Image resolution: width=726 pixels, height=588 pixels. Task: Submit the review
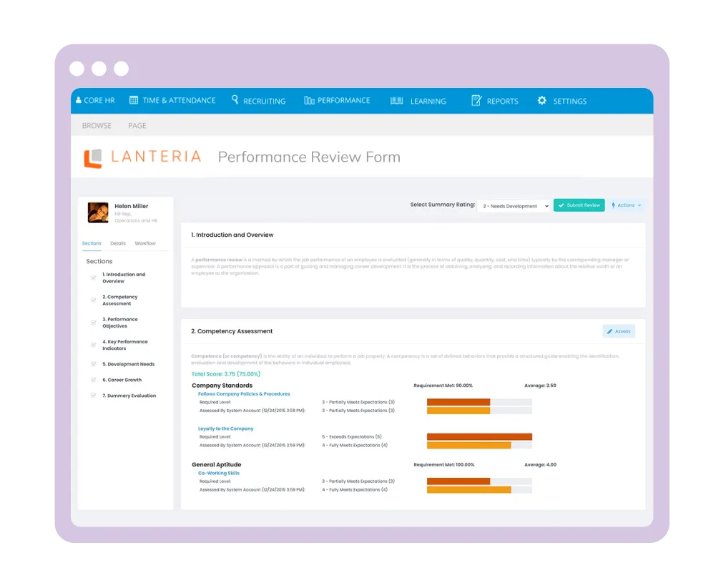point(579,205)
